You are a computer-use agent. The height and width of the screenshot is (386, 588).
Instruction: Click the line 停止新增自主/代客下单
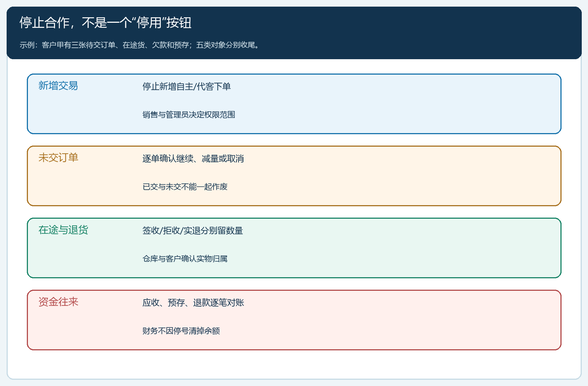coord(187,86)
